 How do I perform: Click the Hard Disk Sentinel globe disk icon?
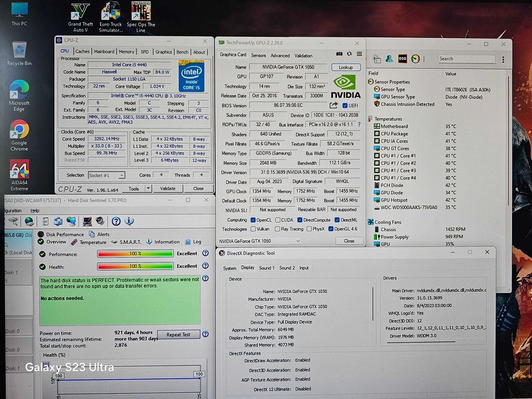click(x=29, y=222)
